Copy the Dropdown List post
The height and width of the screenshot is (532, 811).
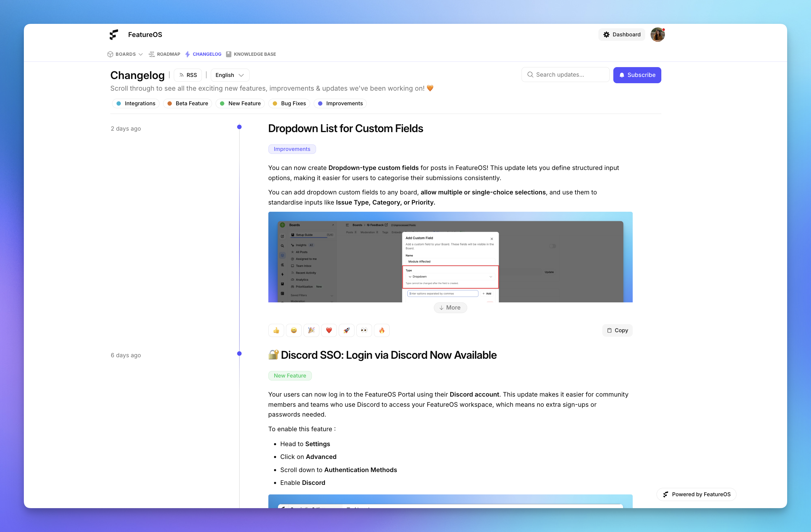(x=617, y=330)
